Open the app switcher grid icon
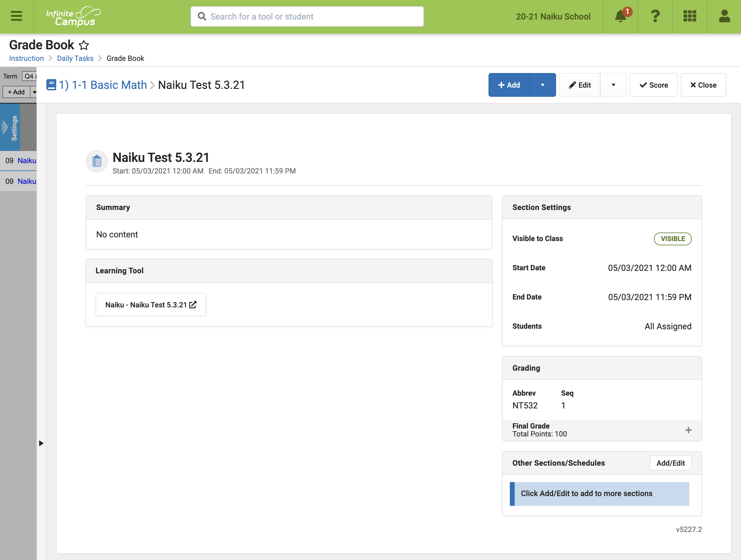This screenshot has height=560, width=741. point(690,16)
